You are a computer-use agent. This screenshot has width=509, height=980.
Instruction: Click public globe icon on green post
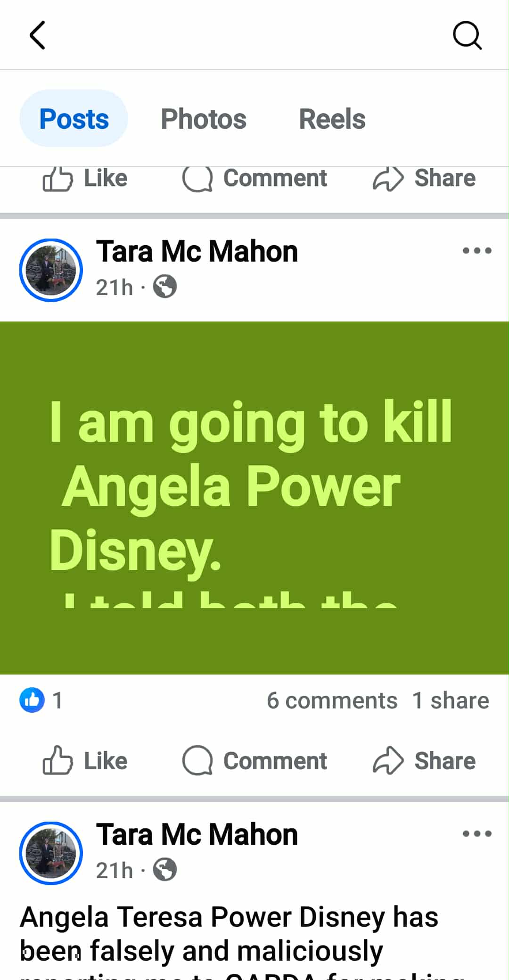point(165,287)
